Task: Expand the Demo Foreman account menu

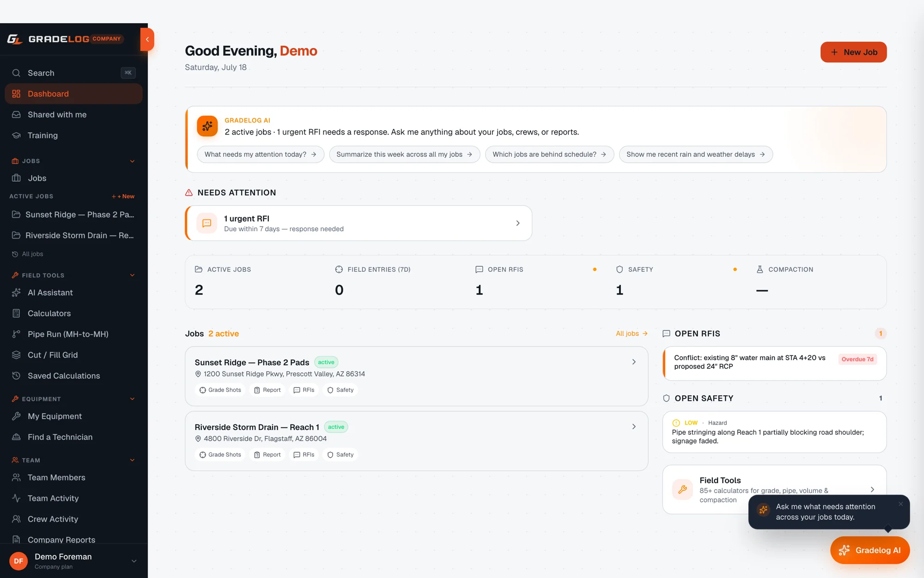Action: coord(134,561)
